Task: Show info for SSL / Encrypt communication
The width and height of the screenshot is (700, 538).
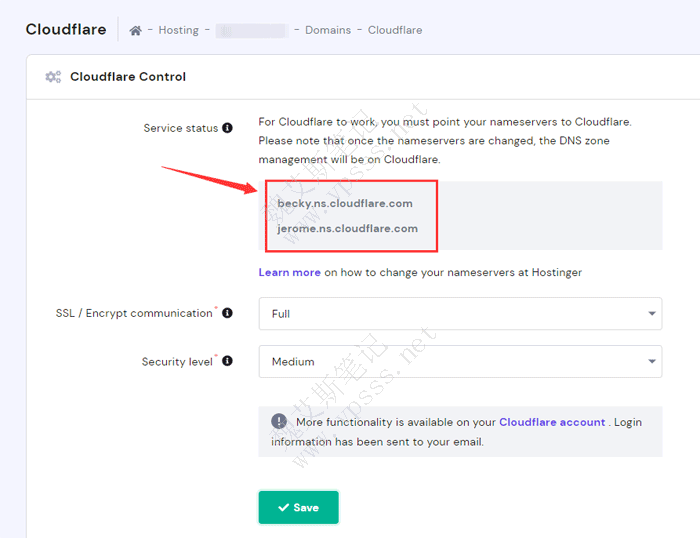Action: pos(227,313)
